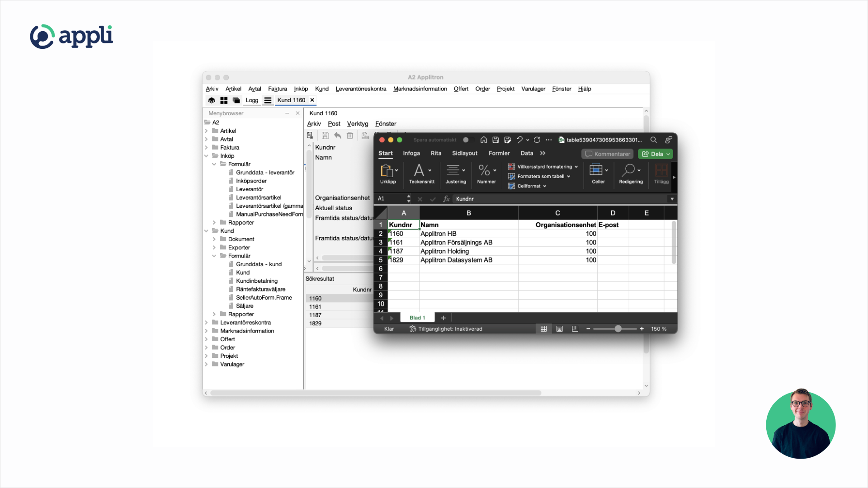
Task: Click the layers stack icon in A2 toolbar
Action: tap(212, 100)
